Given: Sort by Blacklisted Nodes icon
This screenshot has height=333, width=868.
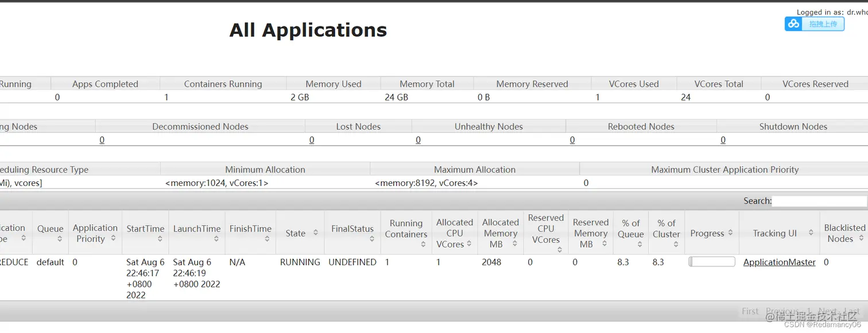Looking at the screenshot, I should 861,238.
